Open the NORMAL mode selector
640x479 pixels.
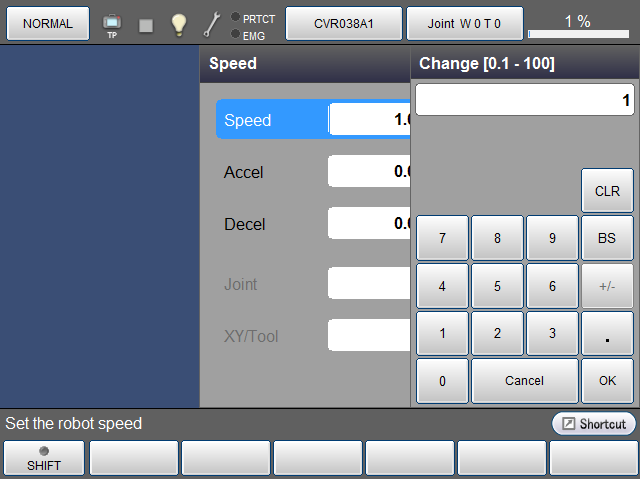tap(48, 23)
